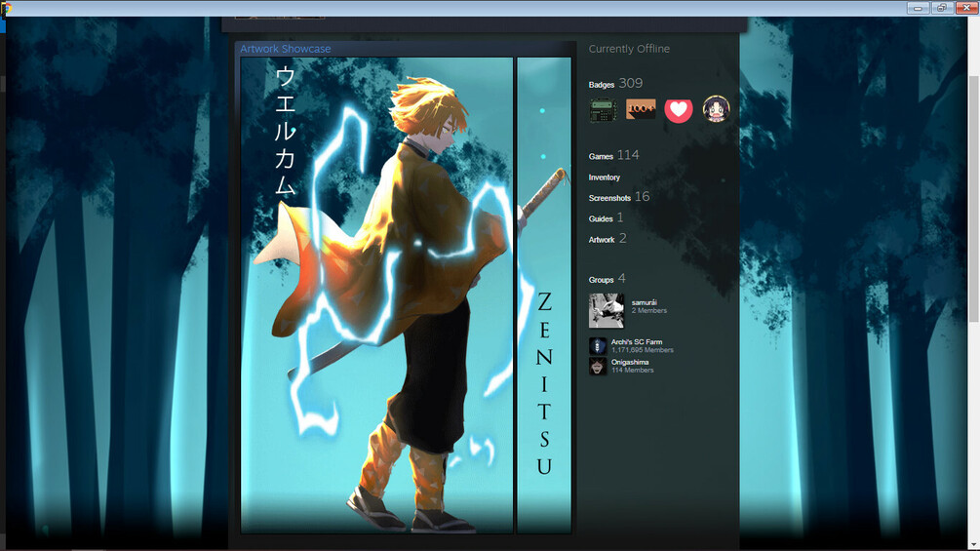Image resolution: width=980 pixels, height=551 pixels.
Task: Open the green calculator badge icon
Action: (604, 110)
